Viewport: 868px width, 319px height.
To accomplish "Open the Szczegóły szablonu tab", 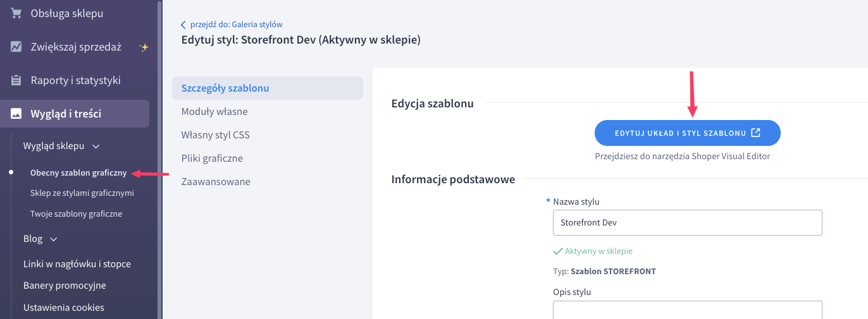I will tap(225, 88).
